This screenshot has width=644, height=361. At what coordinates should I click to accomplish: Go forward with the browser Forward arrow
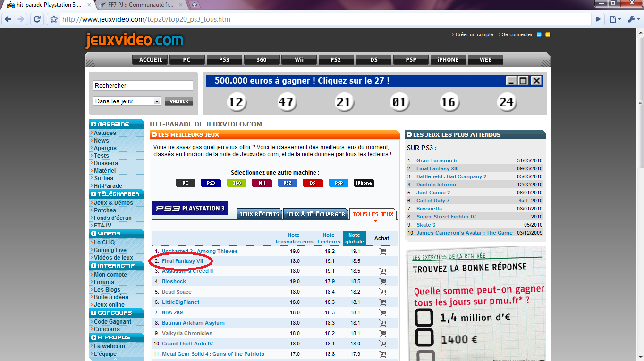point(21,19)
